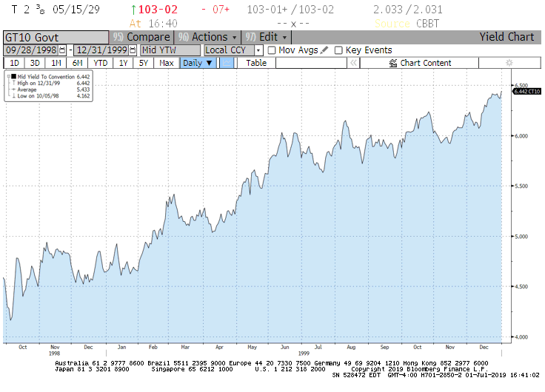Click the Mid YTW yield type field
Image resolution: width=545 pixels, height=392 pixels.
point(170,50)
